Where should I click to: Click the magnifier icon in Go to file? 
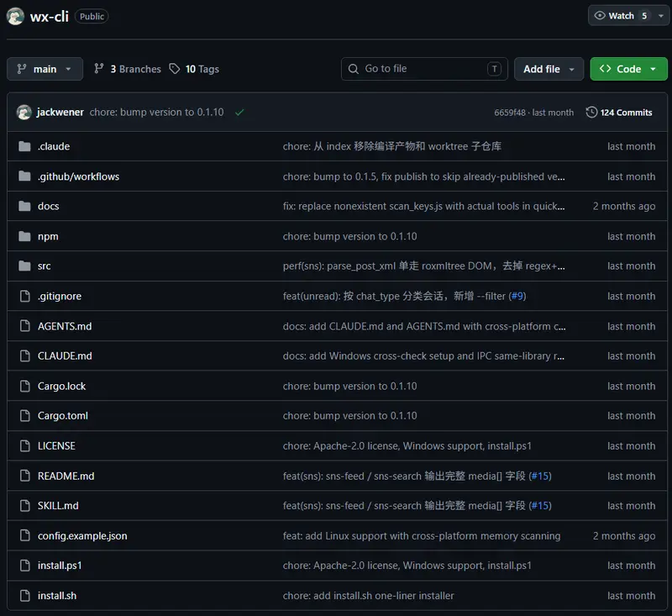point(353,69)
